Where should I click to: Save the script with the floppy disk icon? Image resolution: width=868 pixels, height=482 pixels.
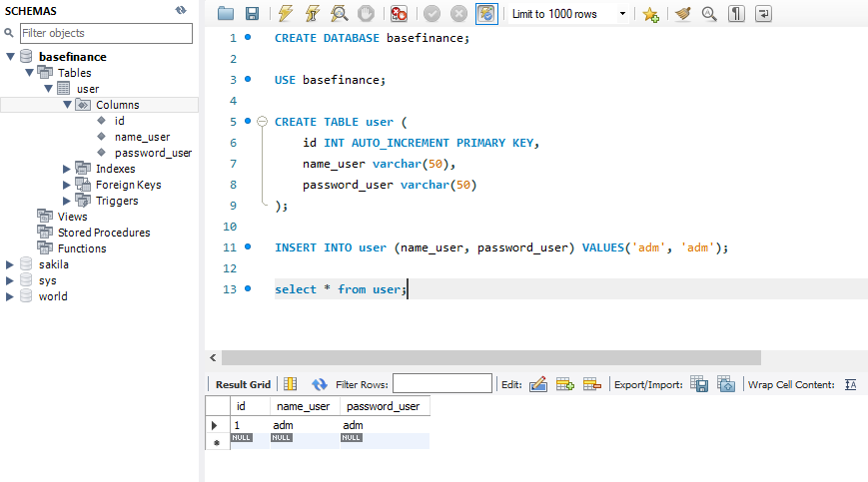point(252,14)
